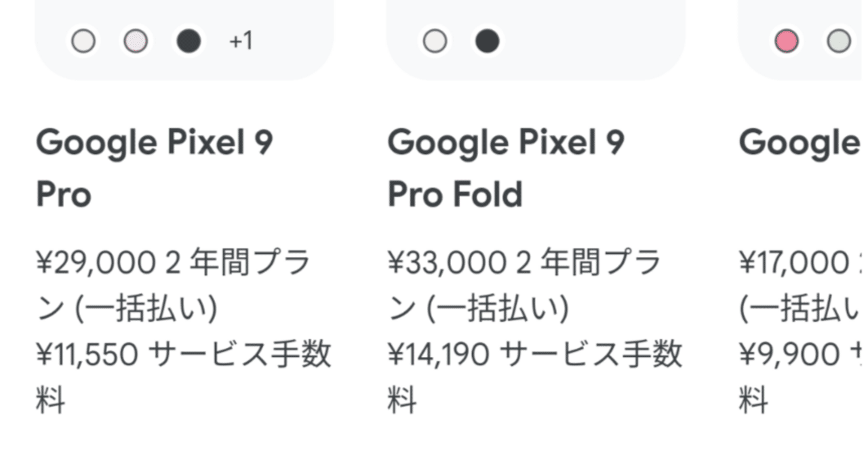Screen dimensions: 868x454
Task: Choose the rose quartz swatch on Pixel 9 Pro
Action: point(136,41)
